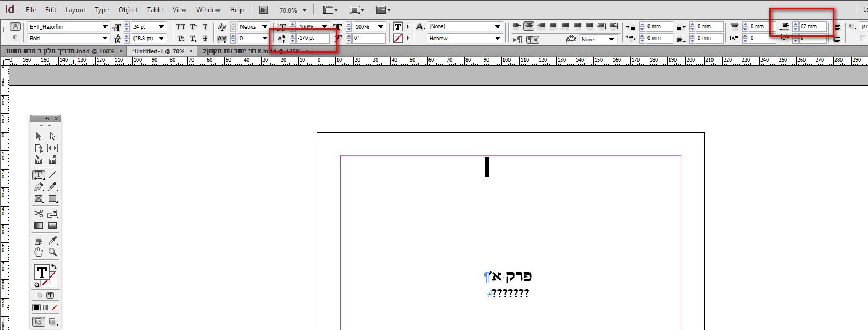The height and width of the screenshot is (330, 868).
Task: Select the Rectangle Frame tool
Action: point(39,199)
